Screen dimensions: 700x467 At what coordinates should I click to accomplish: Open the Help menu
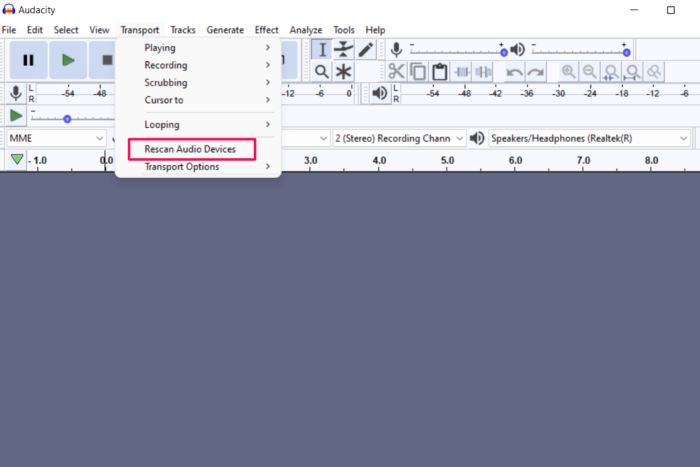coord(375,30)
